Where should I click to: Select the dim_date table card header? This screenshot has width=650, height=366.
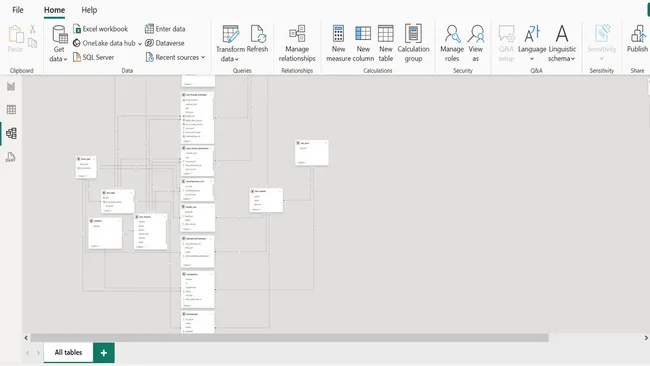point(118,193)
